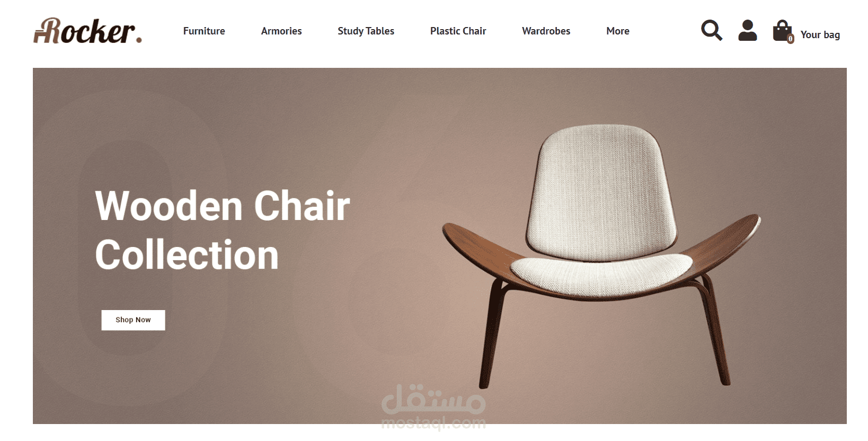This screenshot has height=441, width=868.
Task: Open the search magnifier icon
Action: (712, 30)
